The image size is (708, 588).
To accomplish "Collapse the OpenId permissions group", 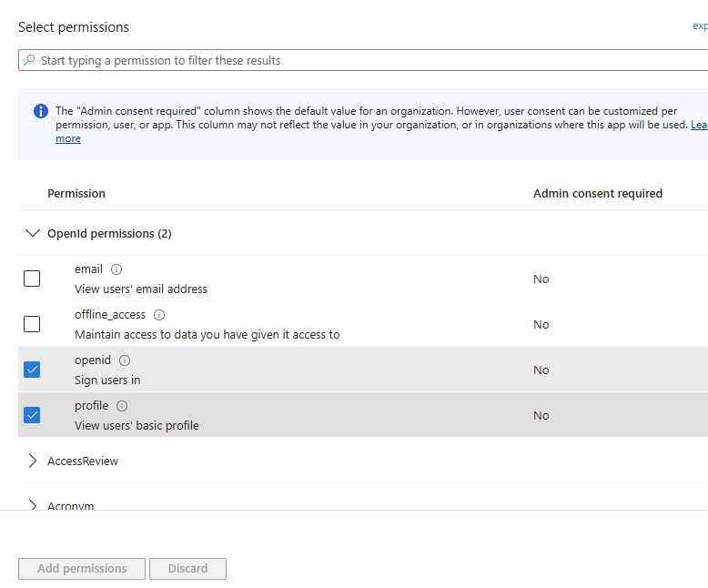I will pos(33,234).
